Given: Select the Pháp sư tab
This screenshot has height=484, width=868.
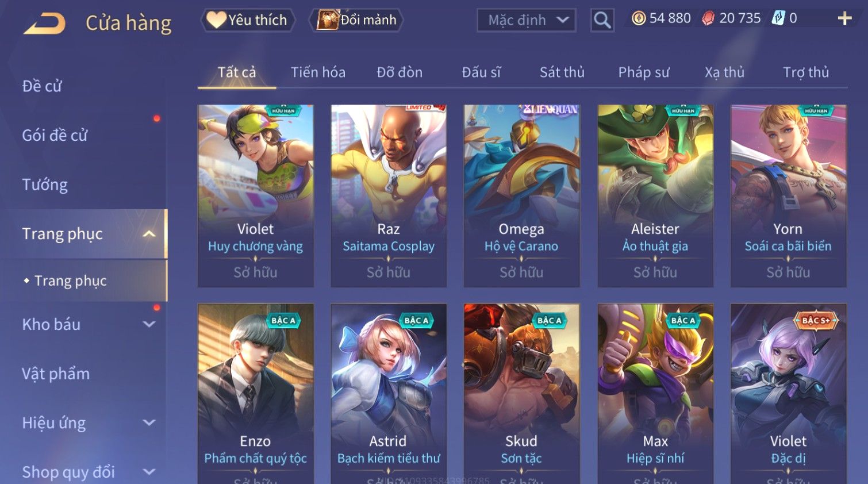Looking at the screenshot, I should point(644,72).
